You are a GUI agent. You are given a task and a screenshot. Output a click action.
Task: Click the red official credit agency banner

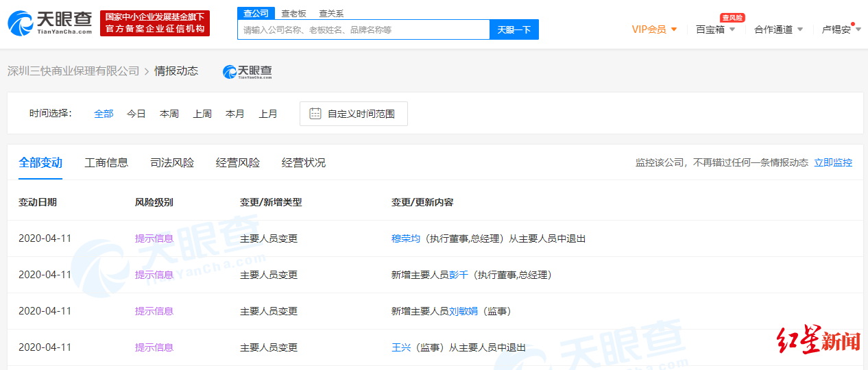(155, 23)
